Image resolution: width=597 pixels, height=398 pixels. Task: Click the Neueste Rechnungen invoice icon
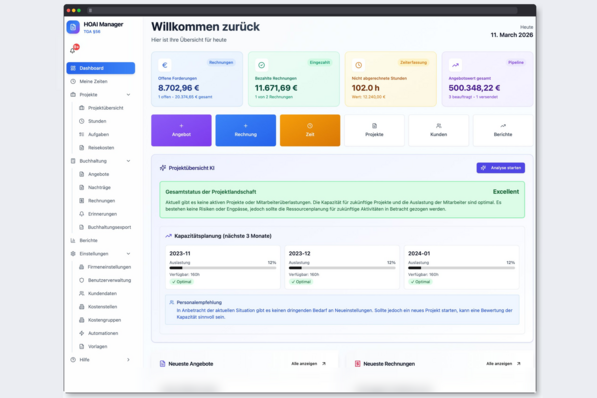[358, 364]
